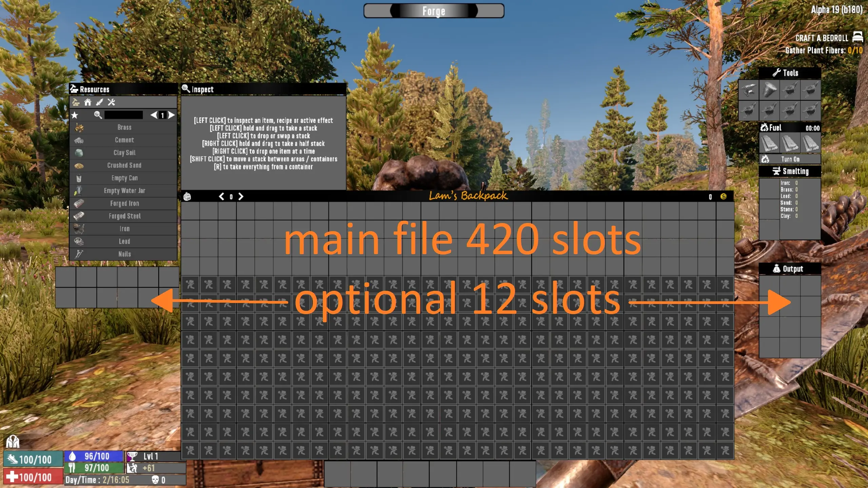
Task: Click the Forge window title bar
Action: pos(434,11)
